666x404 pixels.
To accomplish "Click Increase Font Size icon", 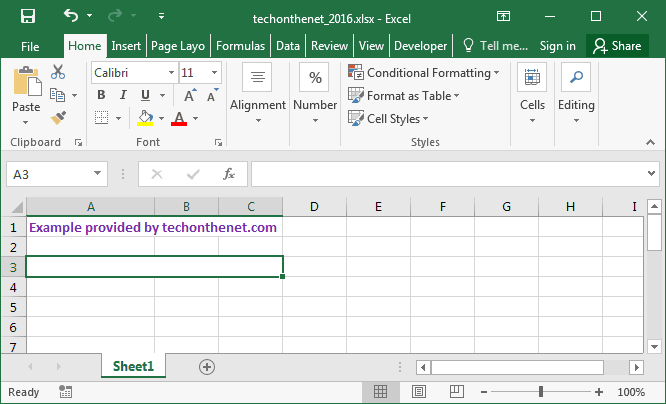I will 190,95.
